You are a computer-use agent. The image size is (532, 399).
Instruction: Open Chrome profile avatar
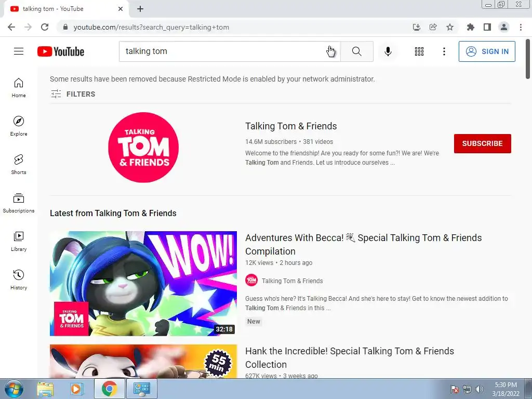click(504, 27)
